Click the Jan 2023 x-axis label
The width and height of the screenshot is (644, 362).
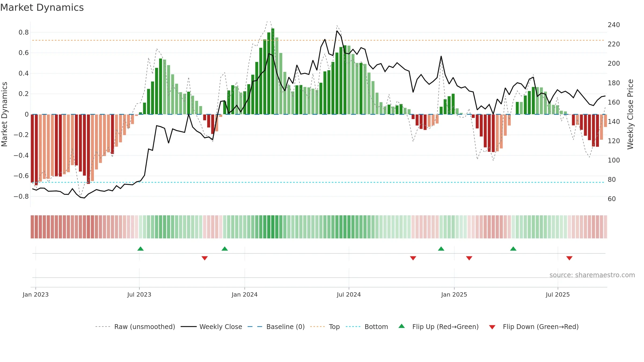pyautogui.click(x=36, y=294)
